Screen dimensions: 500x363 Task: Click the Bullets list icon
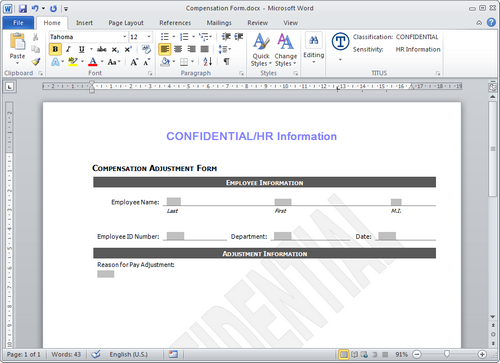[x=165, y=36]
